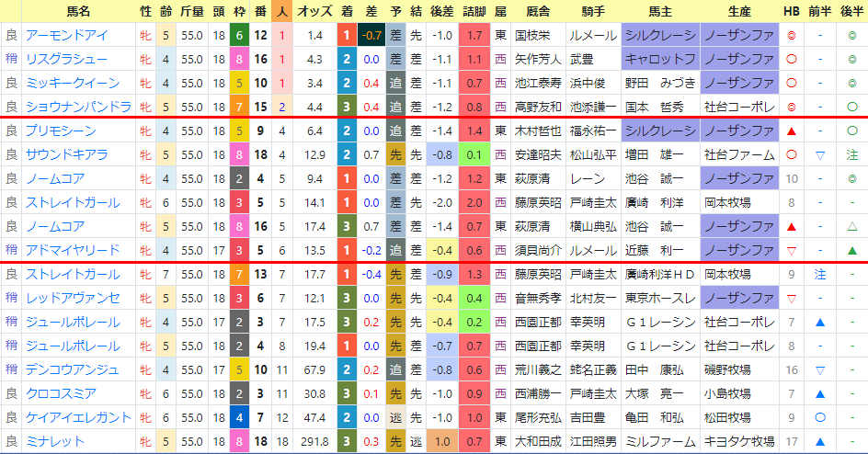Click the オッズ column header
868x454 pixels.
click(315, 11)
